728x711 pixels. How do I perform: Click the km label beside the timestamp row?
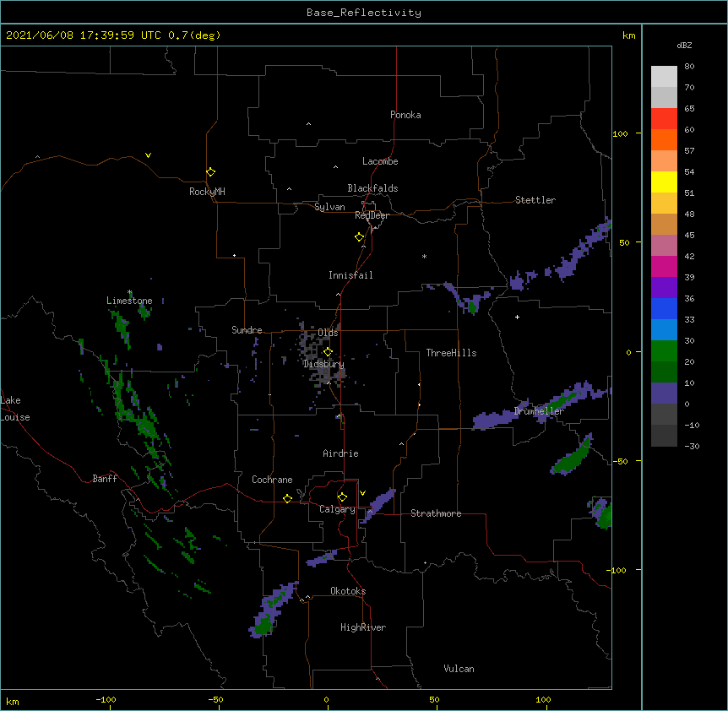[x=628, y=35]
